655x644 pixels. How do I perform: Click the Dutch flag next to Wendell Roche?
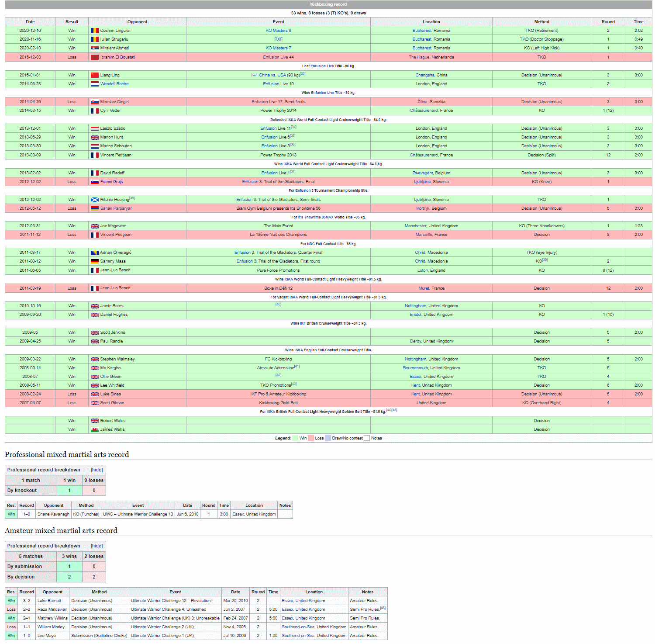tap(94, 84)
